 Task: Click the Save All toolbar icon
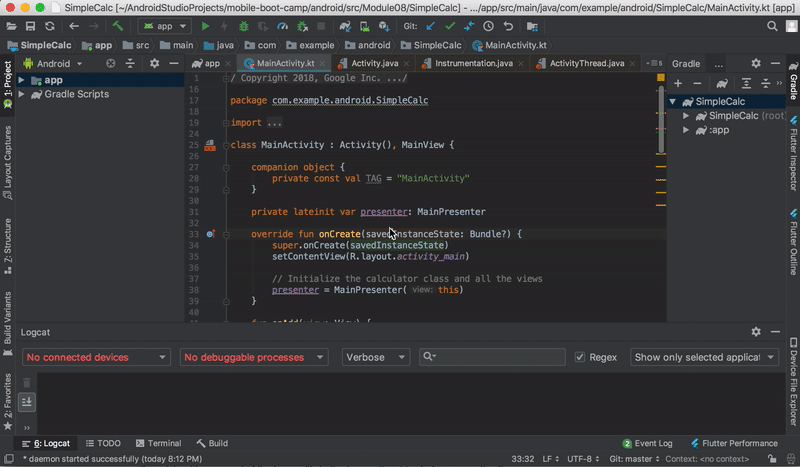(31, 26)
